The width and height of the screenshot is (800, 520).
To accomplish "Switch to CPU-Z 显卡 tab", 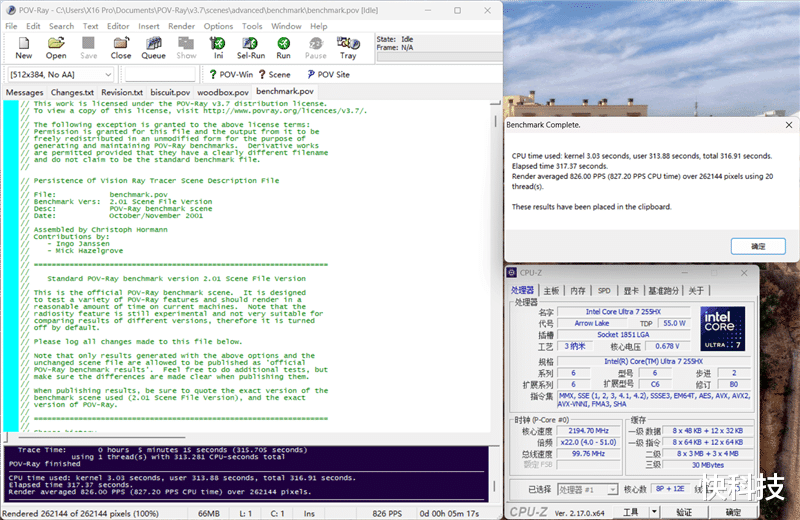I will point(631,291).
